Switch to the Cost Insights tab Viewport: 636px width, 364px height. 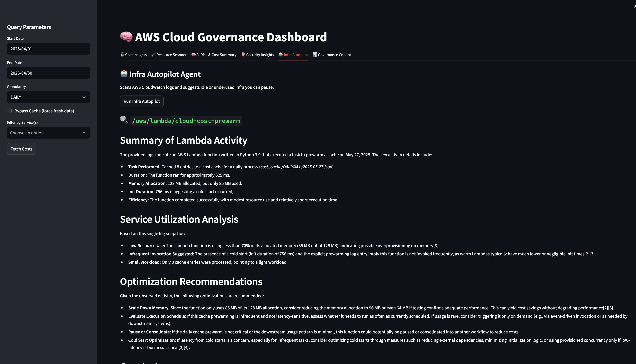pyautogui.click(x=136, y=55)
